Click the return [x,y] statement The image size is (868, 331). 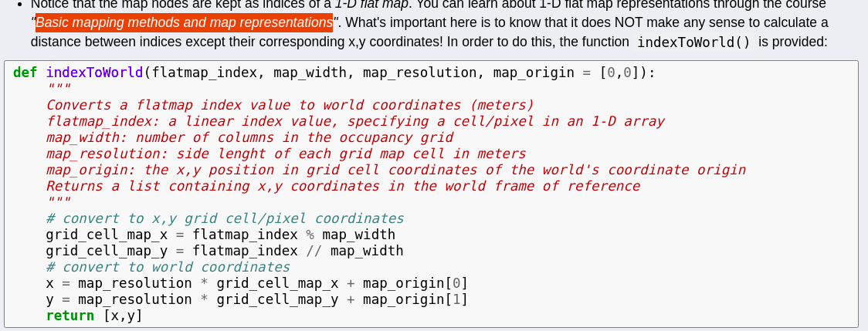[x=94, y=316]
